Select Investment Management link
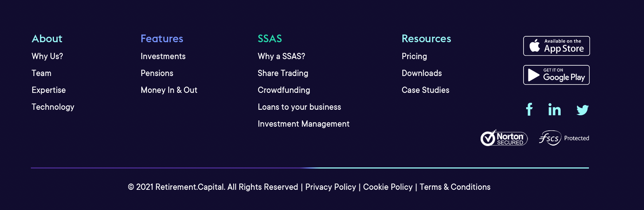This screenshot has width=644, height=210. point(303,124)
